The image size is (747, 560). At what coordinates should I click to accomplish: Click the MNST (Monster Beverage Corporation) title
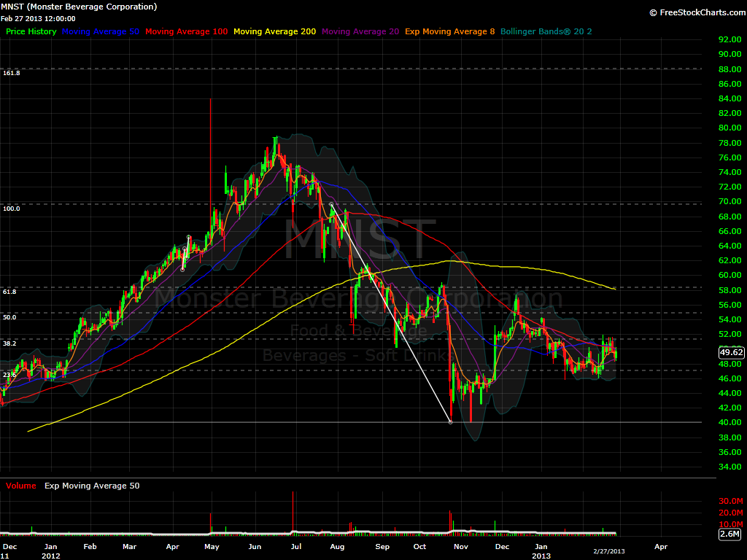click(x=79, y=7)
